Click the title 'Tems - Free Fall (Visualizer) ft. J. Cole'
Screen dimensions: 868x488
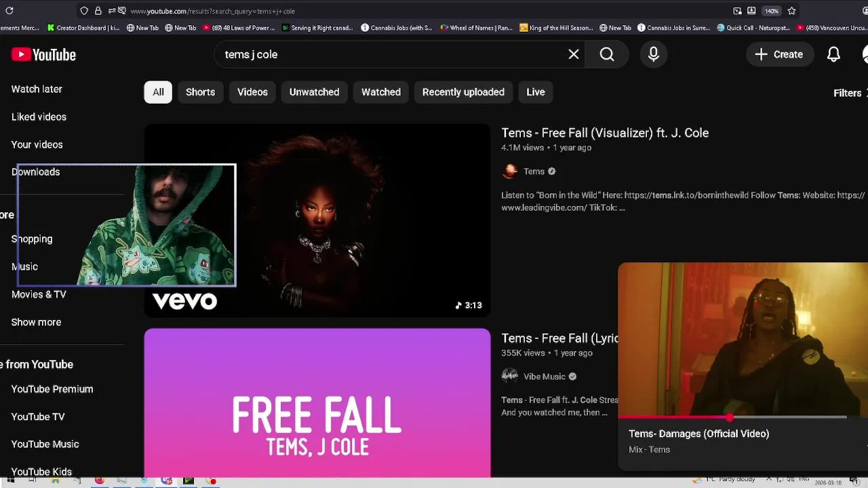[x=605, y=133]
